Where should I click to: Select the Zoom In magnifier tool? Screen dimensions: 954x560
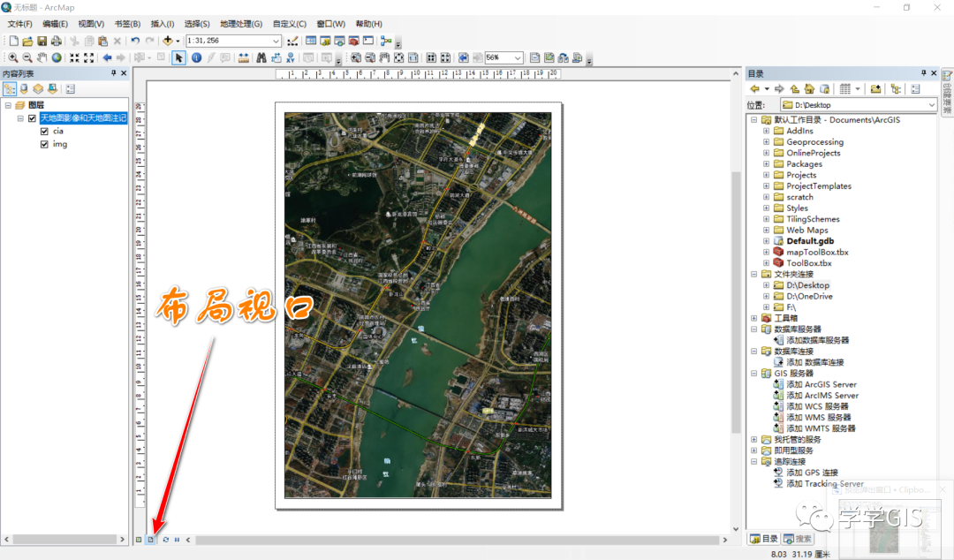[12, 57]
